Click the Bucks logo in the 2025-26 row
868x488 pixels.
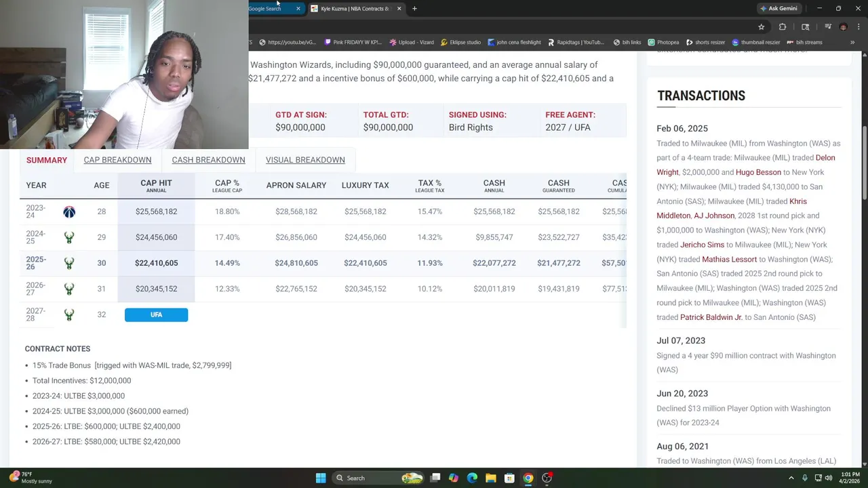69,263
